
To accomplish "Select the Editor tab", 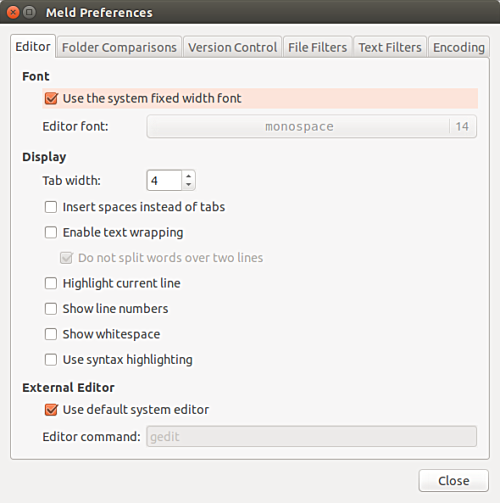I will (x=33, y=46).
